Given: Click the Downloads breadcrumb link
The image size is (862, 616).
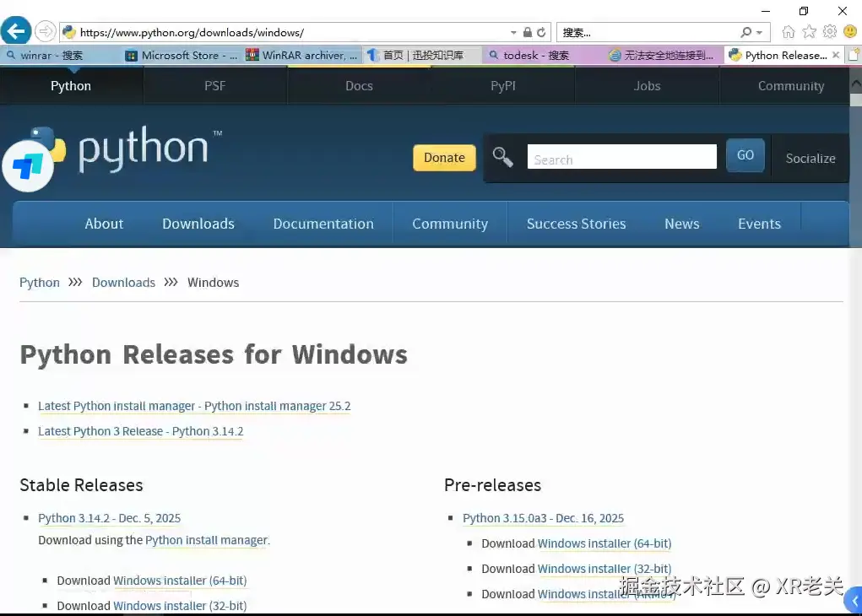Looking at the screenshot, I should 124,283.
